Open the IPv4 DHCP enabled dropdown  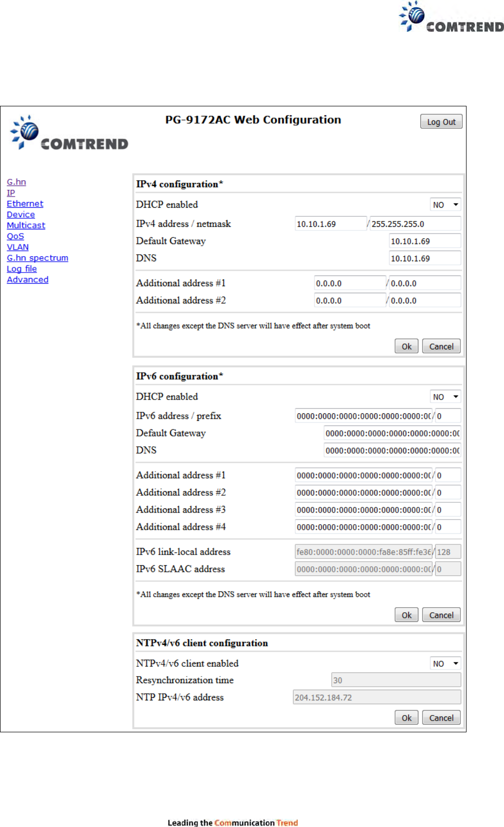click(x=445, y=205)
